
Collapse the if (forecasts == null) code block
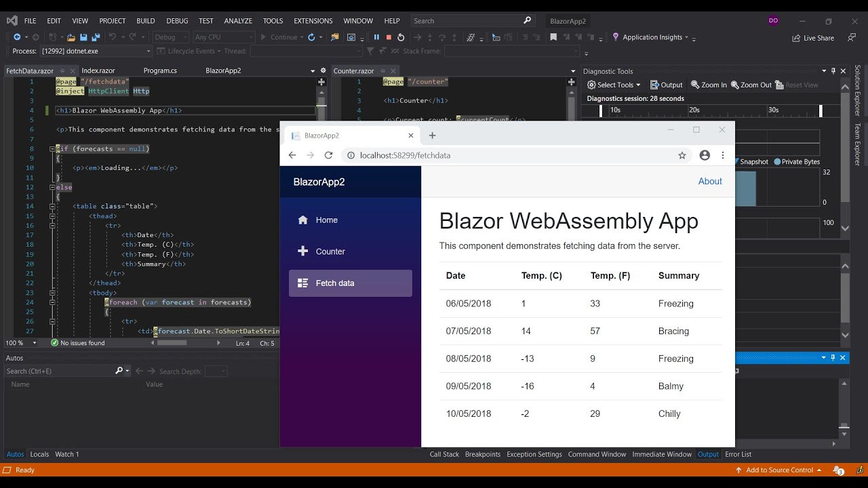pos(52,148)
